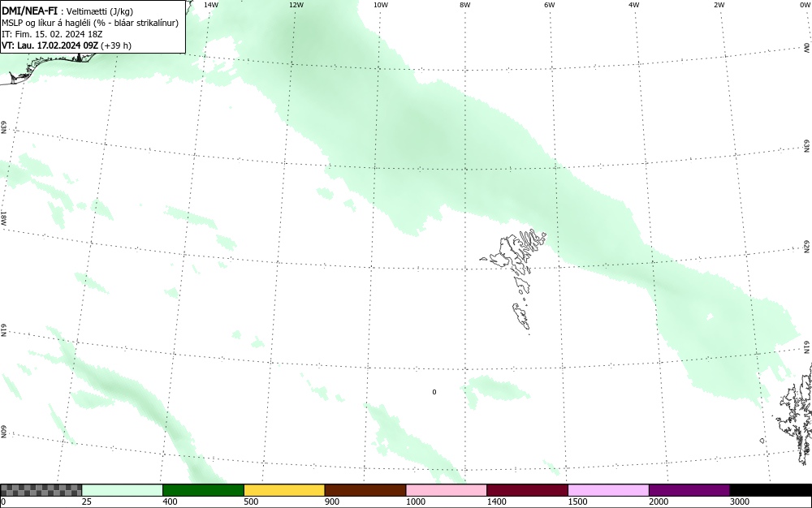
Task: Click the 6W longitude label
Action: click(x=550, y=5)
